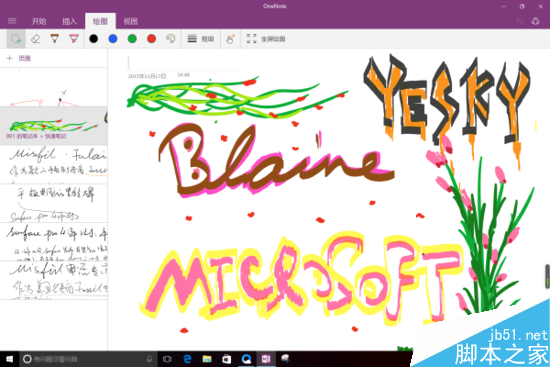The image size is (550, 367).
Task: Click the undo arrow in title bar
Action: pos(519,21)
